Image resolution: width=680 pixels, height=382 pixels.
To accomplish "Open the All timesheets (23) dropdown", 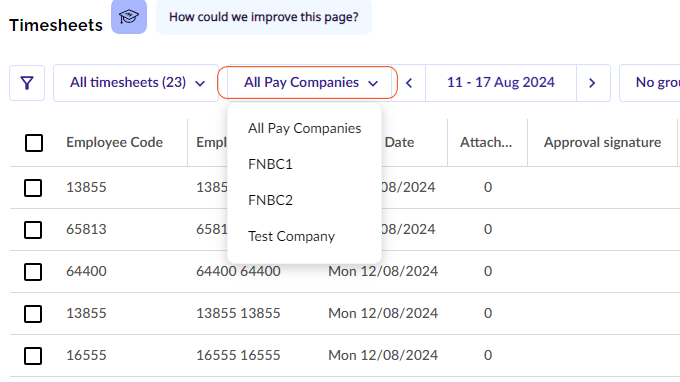I will click(136, 83).
